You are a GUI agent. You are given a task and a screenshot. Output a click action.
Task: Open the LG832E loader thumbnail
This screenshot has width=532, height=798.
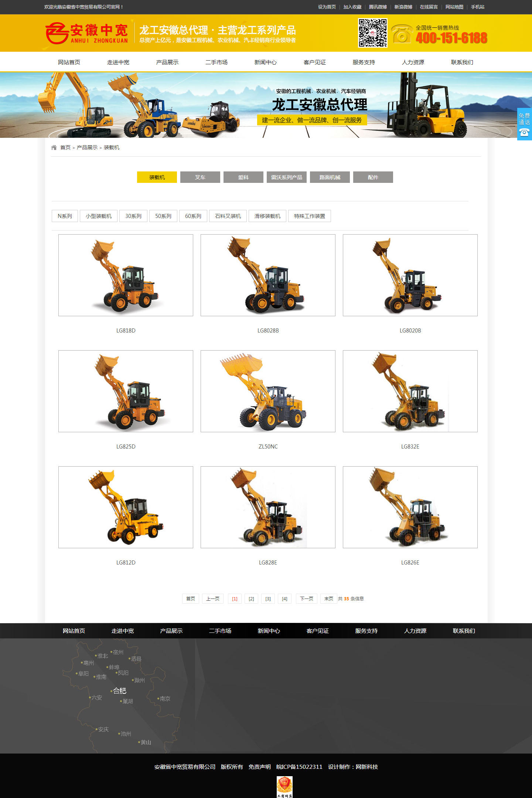410,391
